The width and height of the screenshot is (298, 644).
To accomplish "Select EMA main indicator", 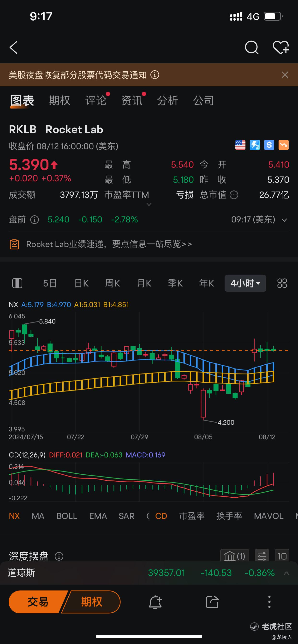I will tap(98, 516).
